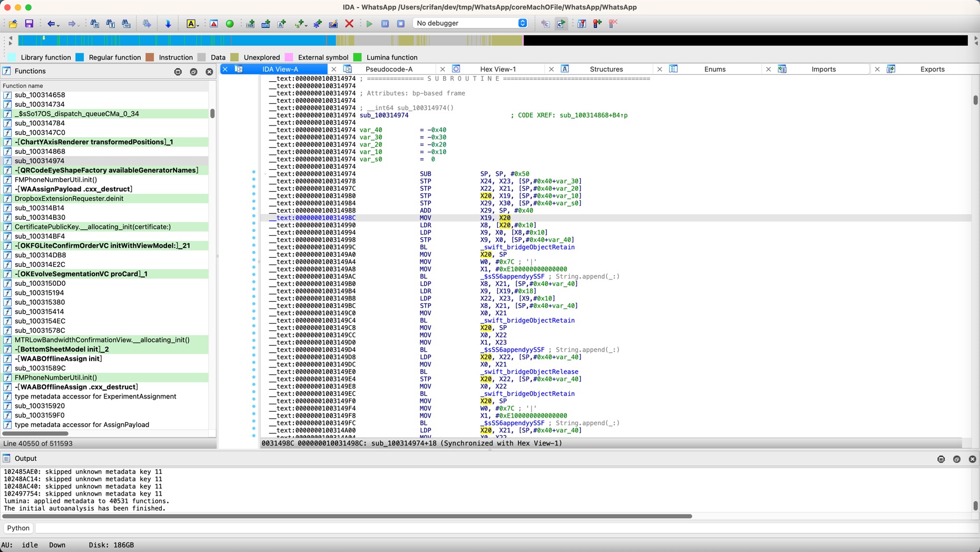The image size is (980, 552).
Task: Undock the Functions panel
Action: click(x=193, y=72)
